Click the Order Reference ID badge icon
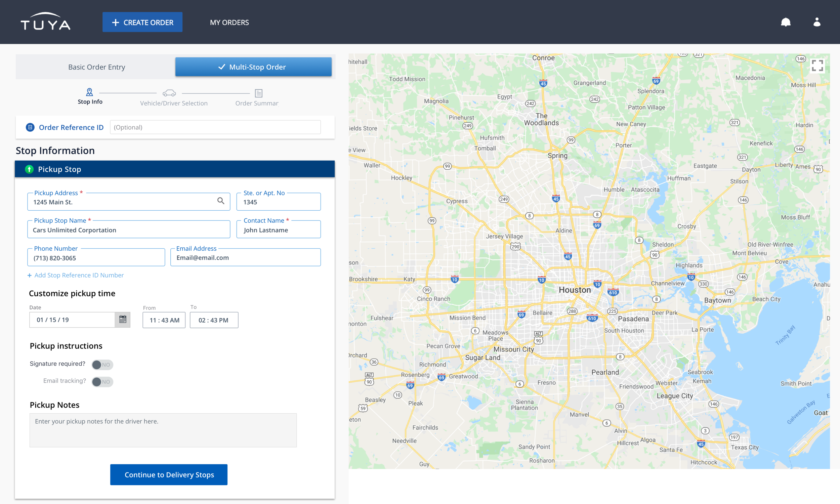The height and width of the screenshot is (504, 840). (x=30, y=127)
